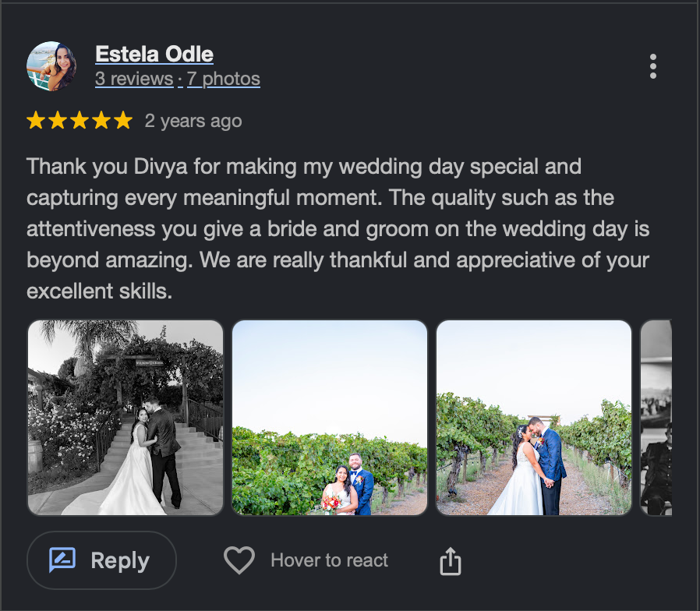
Task: Open the partially visible fourth photo
Action: click(656, 417)
